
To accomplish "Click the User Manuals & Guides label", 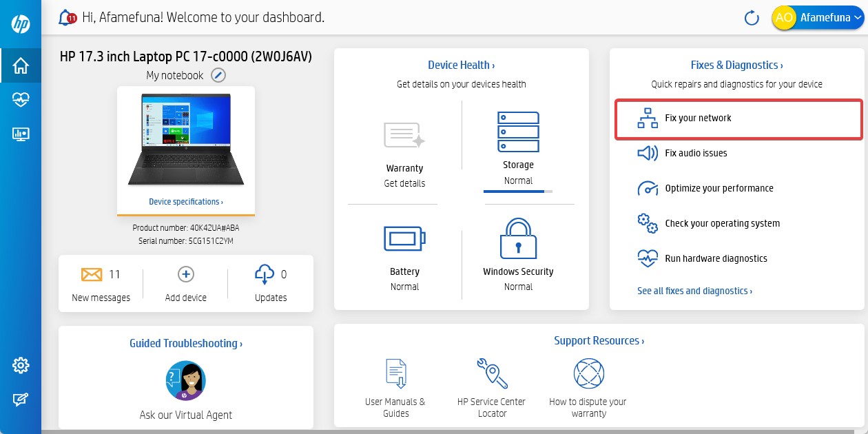I will tap(395, 407).
